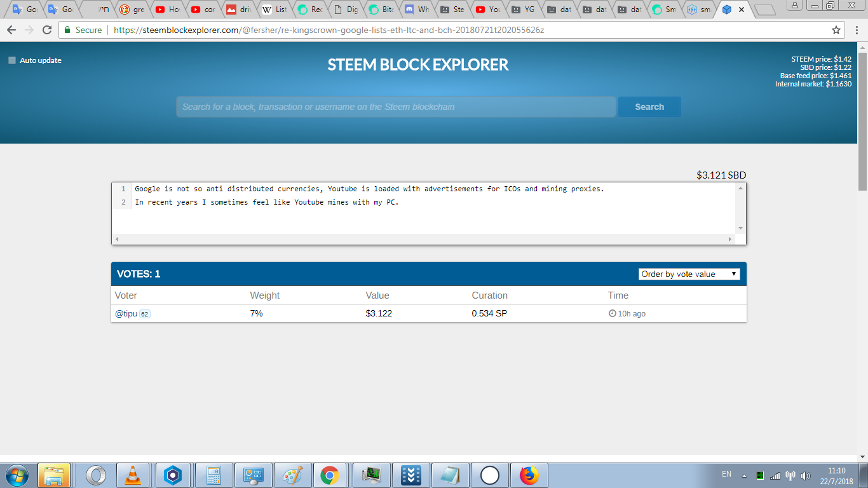
Task: Click the browser address bar URL
Action: click(x=329, y=30)
